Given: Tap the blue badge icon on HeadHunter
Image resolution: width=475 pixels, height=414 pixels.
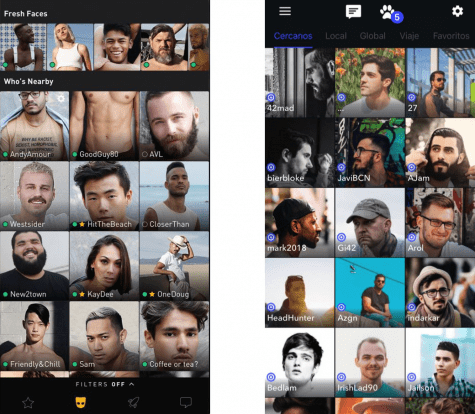Looking at the screenshot, I should (x=271, y=307).
